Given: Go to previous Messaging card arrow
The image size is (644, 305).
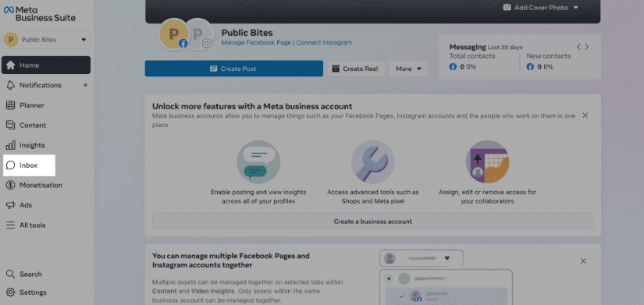Looking at the screenshot, I should tap(578, 47).
